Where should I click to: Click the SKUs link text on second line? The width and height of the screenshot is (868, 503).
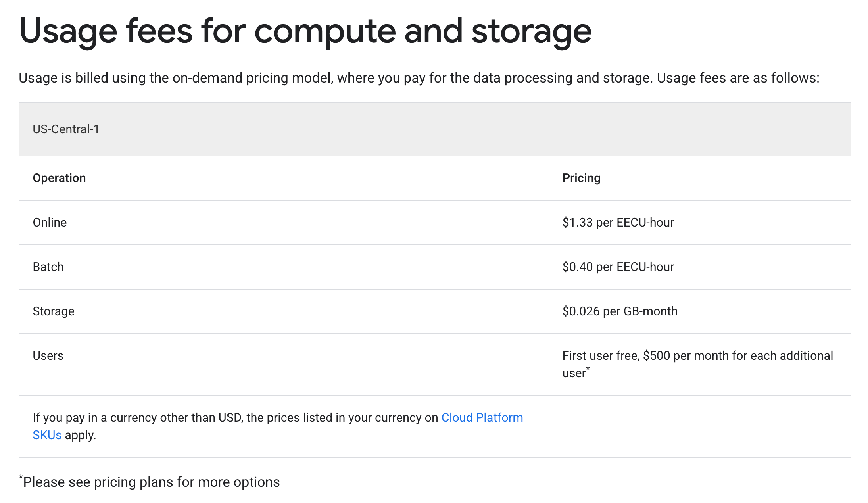click(47, 435)
